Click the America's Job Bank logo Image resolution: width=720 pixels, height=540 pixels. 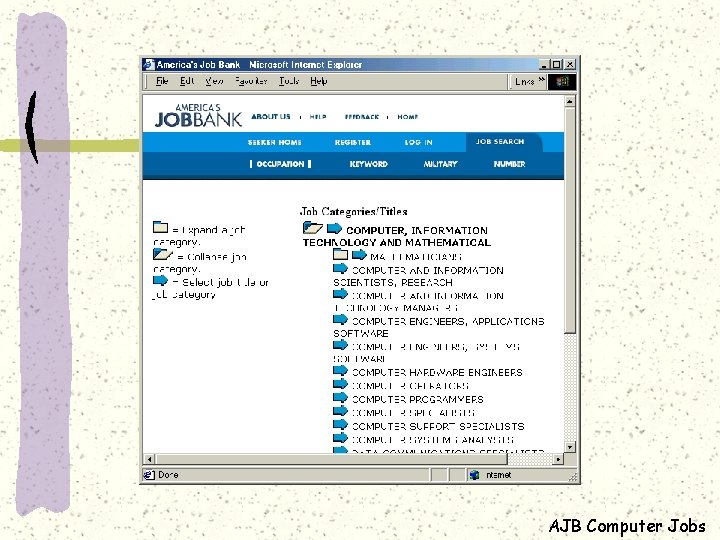tap(198, 115)
